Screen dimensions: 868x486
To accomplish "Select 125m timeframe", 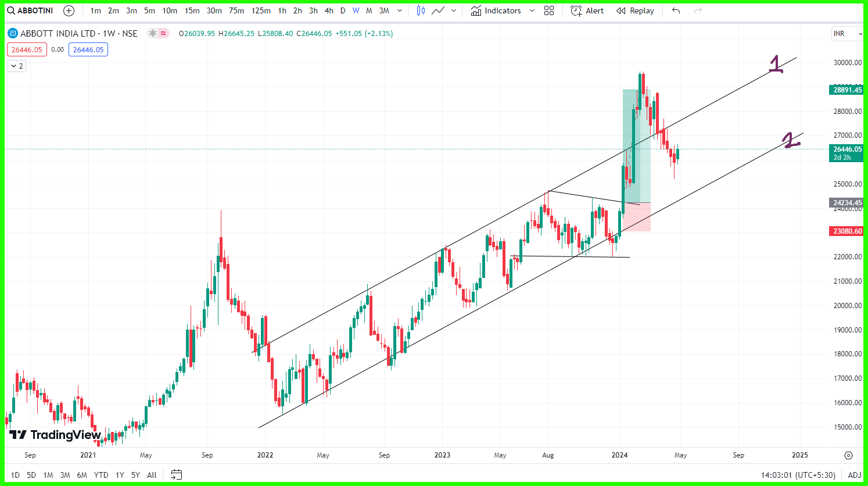I will [261, 10].
